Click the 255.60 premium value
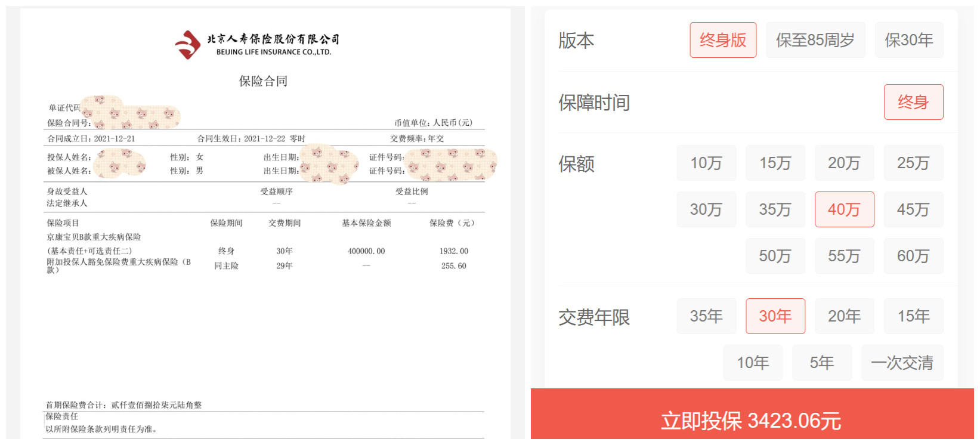 (x=454, y=266)
